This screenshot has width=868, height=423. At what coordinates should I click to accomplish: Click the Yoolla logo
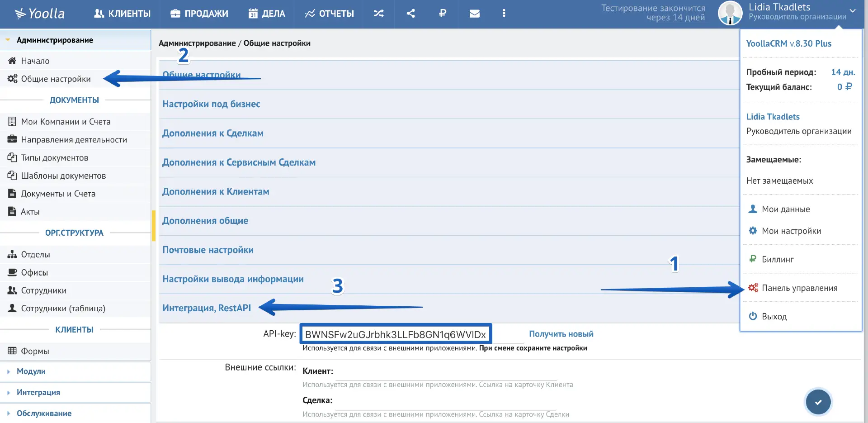pos(40,14)
